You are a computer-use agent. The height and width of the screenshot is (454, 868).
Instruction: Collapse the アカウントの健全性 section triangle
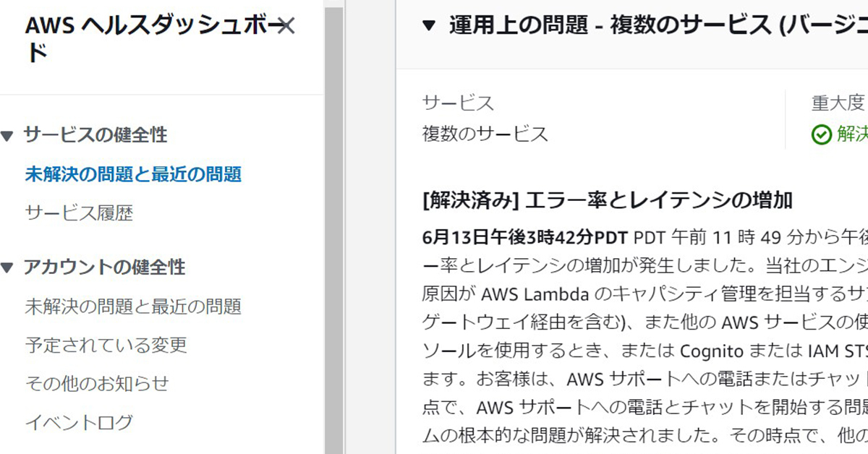tap(7, 268)
